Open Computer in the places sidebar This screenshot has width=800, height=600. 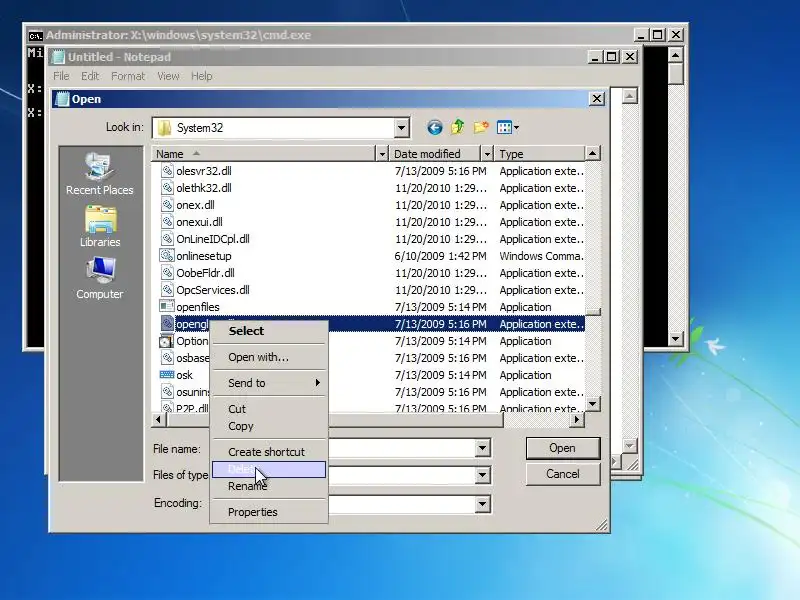click(100, 279)
